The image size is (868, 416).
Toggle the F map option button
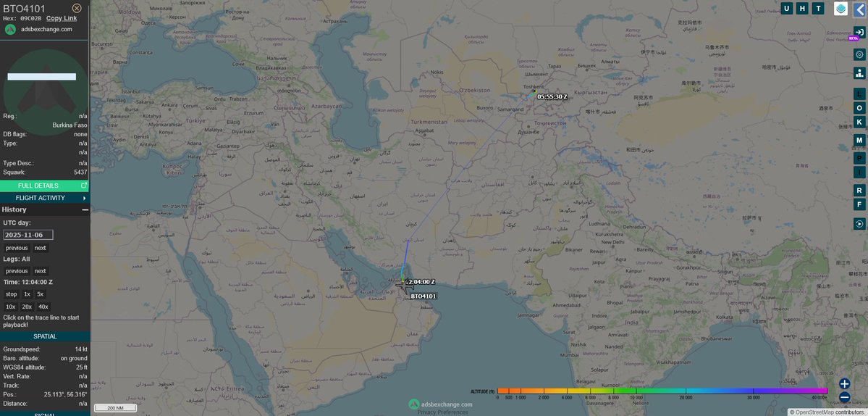tap(859, 205)
